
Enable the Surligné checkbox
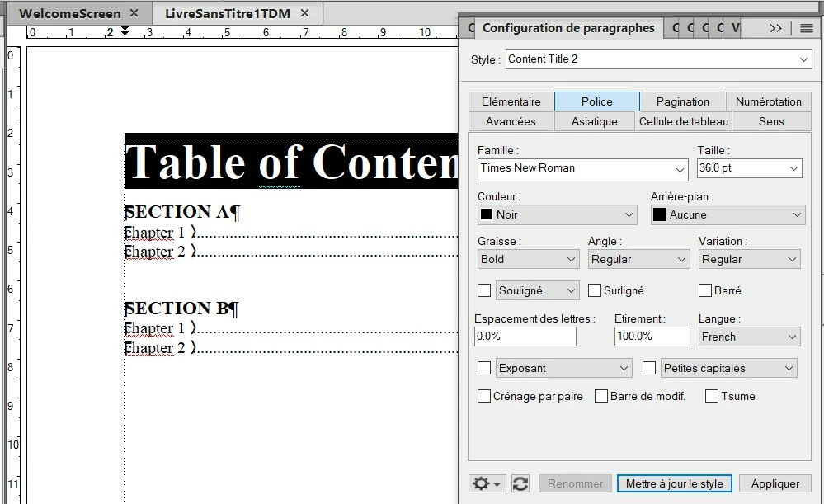(x=595, y=290)
